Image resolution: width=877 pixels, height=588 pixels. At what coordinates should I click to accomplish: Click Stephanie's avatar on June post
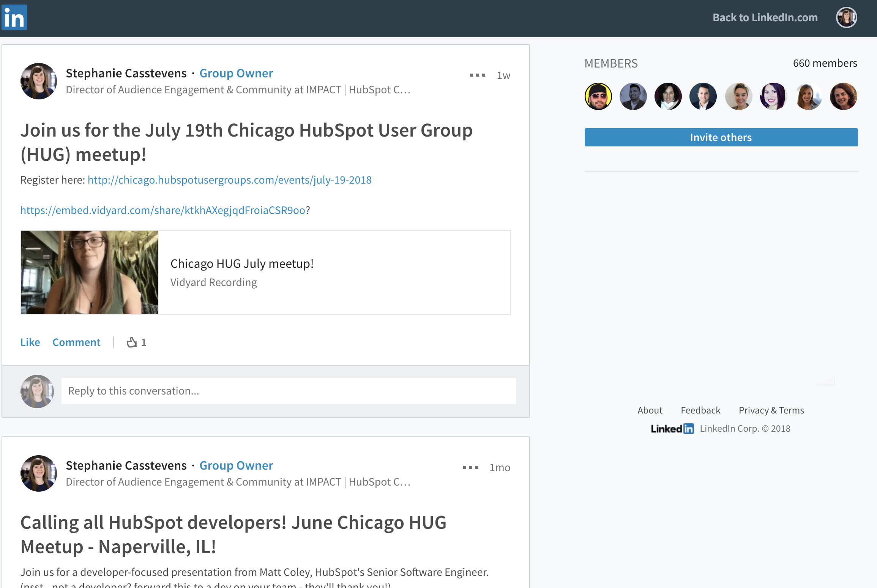point(39,473)
